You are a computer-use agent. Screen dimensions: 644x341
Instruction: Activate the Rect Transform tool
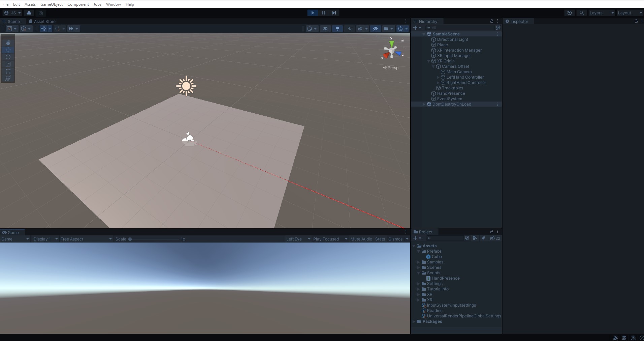click(x=8, y=72)
